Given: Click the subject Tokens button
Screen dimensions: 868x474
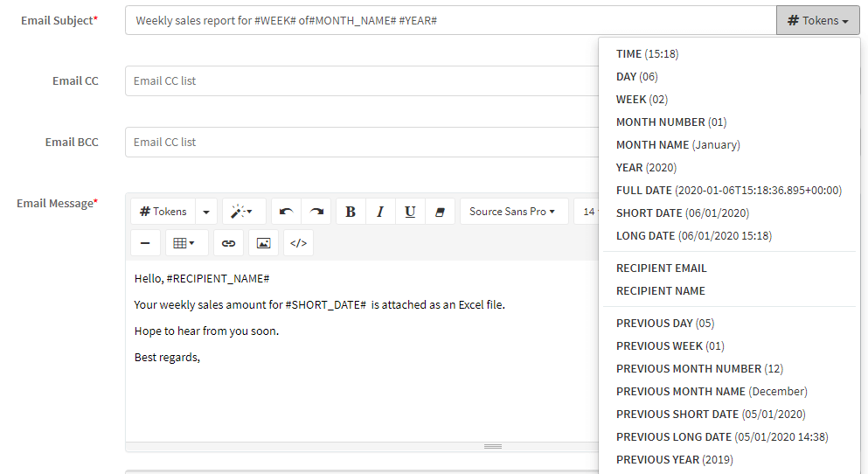Looking at the screenshot, I should coord(817,20).
